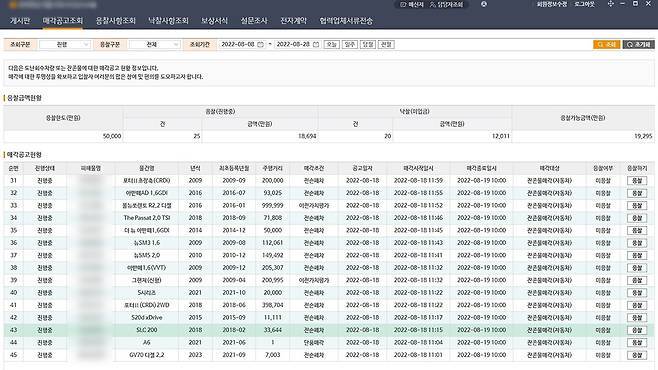Click the 로그아웃 link
658x370 pixels.
click(x=585, y=4)
